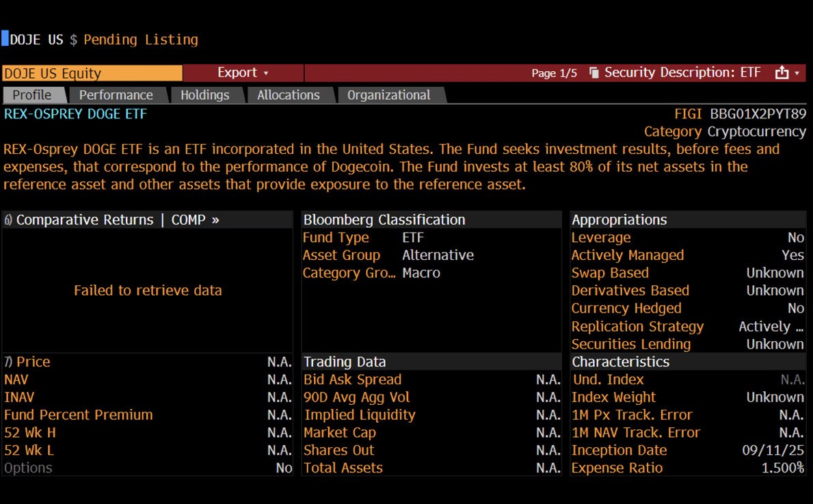Go to the Organizational tab
The image size is (813, 504).
(388, 95)
